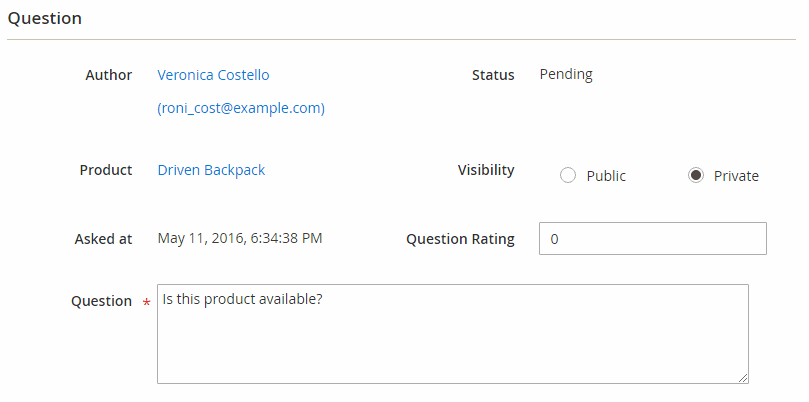Select the Private visibility radio button
Screen dimensions: 809x402
(x=696, y=175)
